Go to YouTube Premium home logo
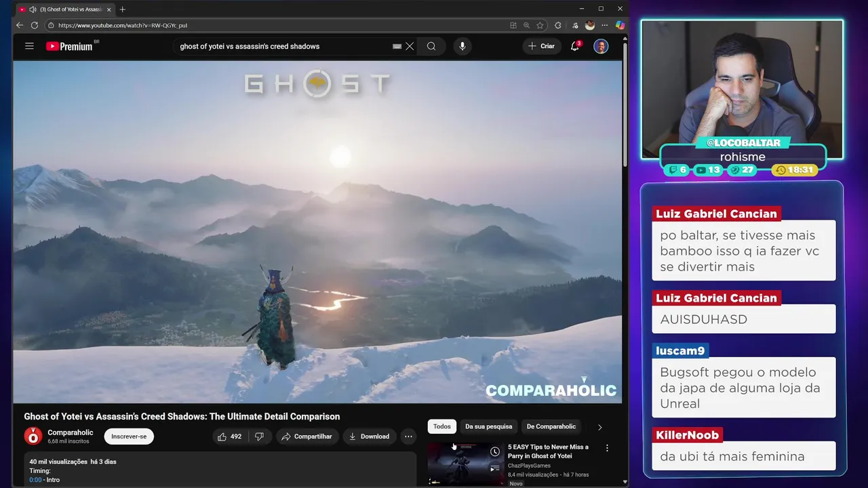The height and width of the screenshot is (488, 868). point(69,46)
